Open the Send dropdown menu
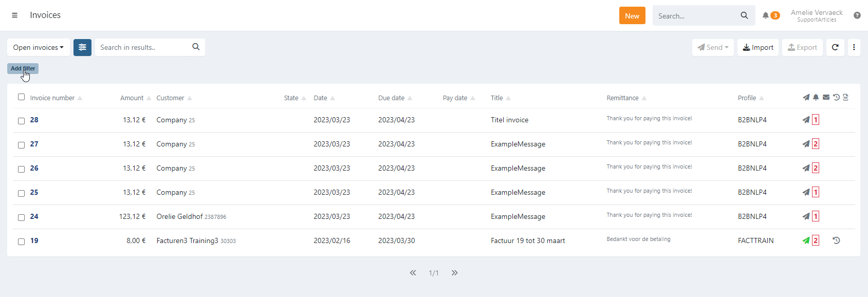 [713, 47]
